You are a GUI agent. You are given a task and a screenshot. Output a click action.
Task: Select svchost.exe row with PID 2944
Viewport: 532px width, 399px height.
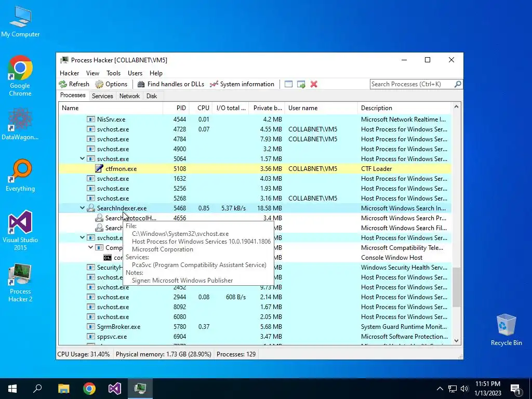255,297
